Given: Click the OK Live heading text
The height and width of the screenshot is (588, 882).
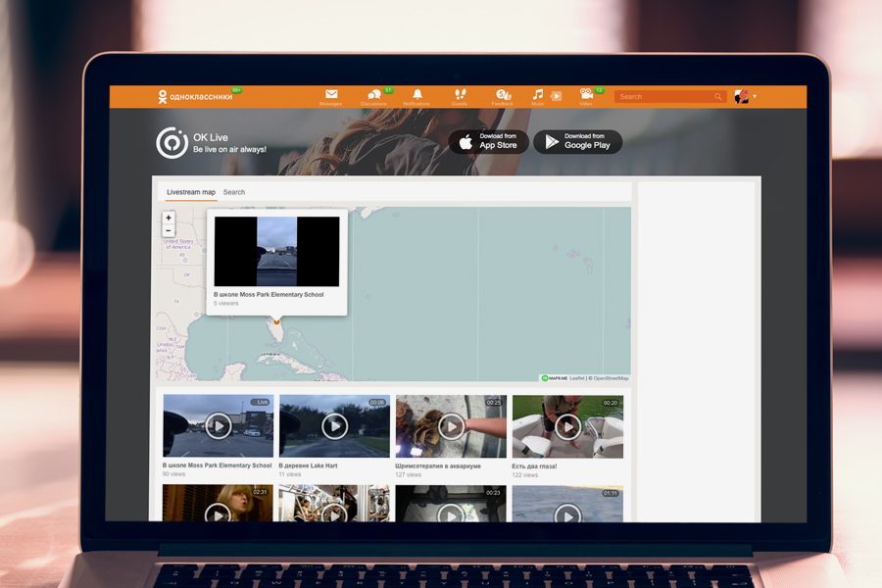Looking at the screenshot, I should 211,137.
